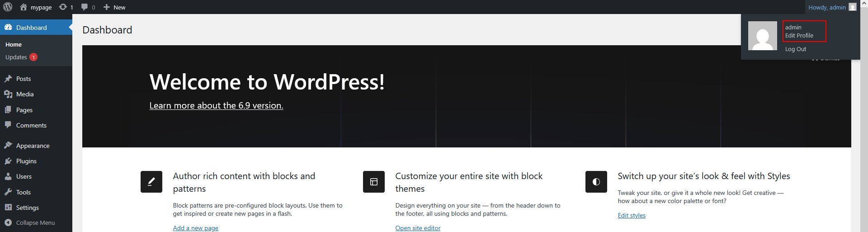Click the WordPress logo icon
The width and height of the screenshot is (868, 232).
[8, 7]
